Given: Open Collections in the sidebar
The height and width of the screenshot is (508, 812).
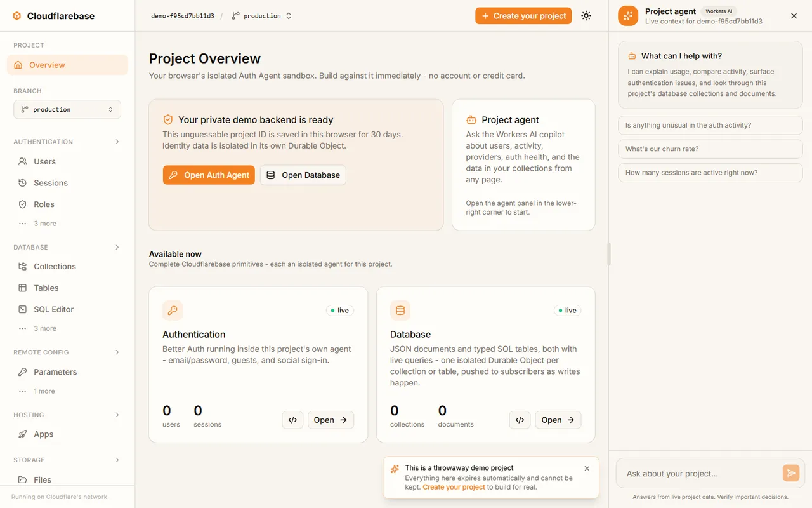Looking at the screenshot, I should 67,267.
